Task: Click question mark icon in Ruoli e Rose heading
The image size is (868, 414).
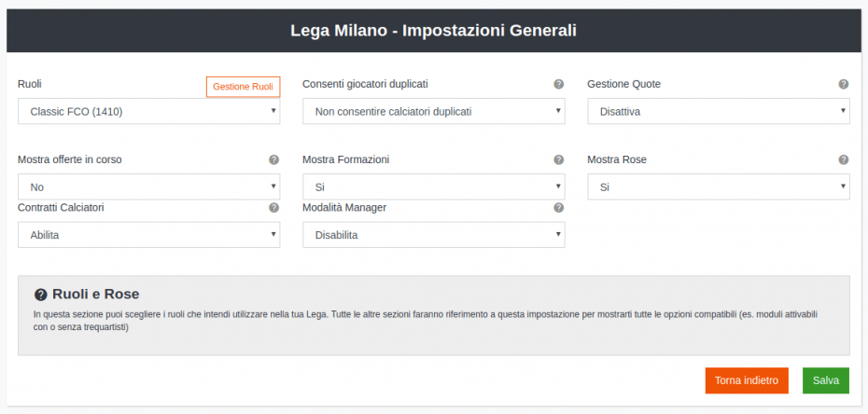Action: click(x=40, y=294)
